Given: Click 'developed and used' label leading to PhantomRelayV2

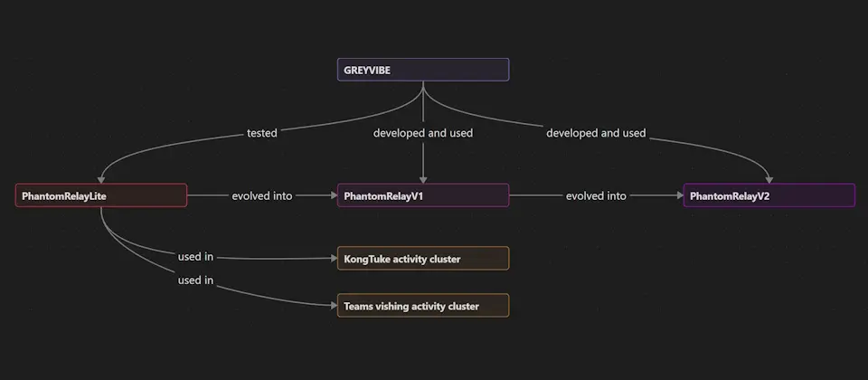Looking at the screenshot, I should coord(596,133).
